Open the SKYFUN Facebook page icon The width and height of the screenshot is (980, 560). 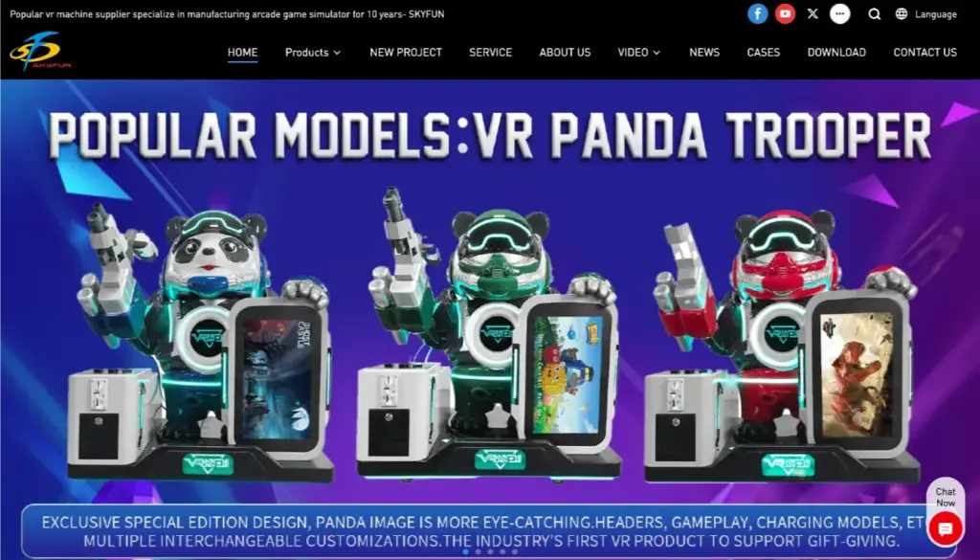tap(758, 13)
